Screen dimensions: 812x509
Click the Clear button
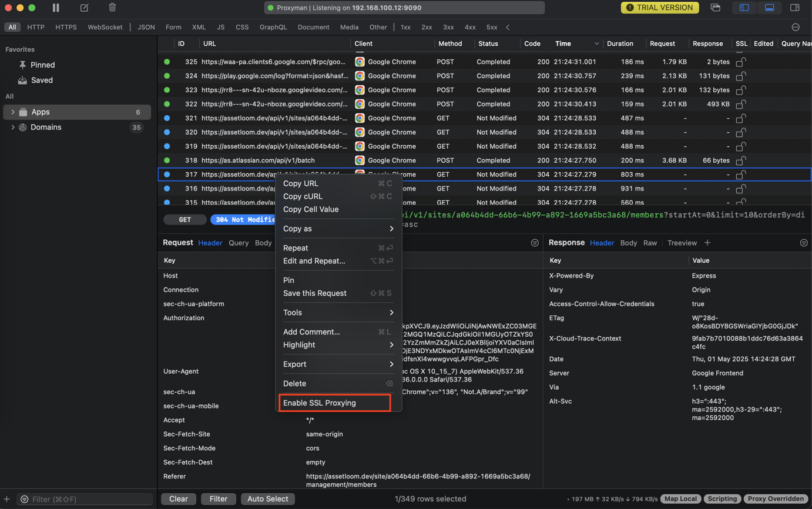click(179, 499)
